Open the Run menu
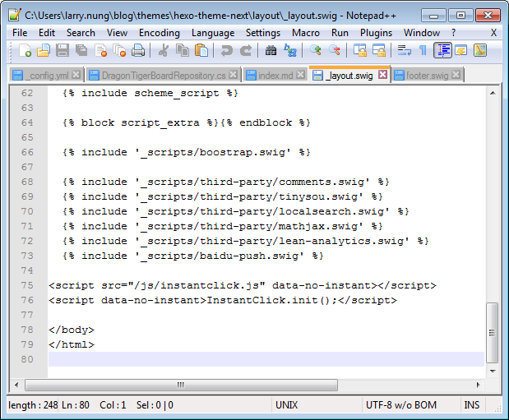 (340, 33)
